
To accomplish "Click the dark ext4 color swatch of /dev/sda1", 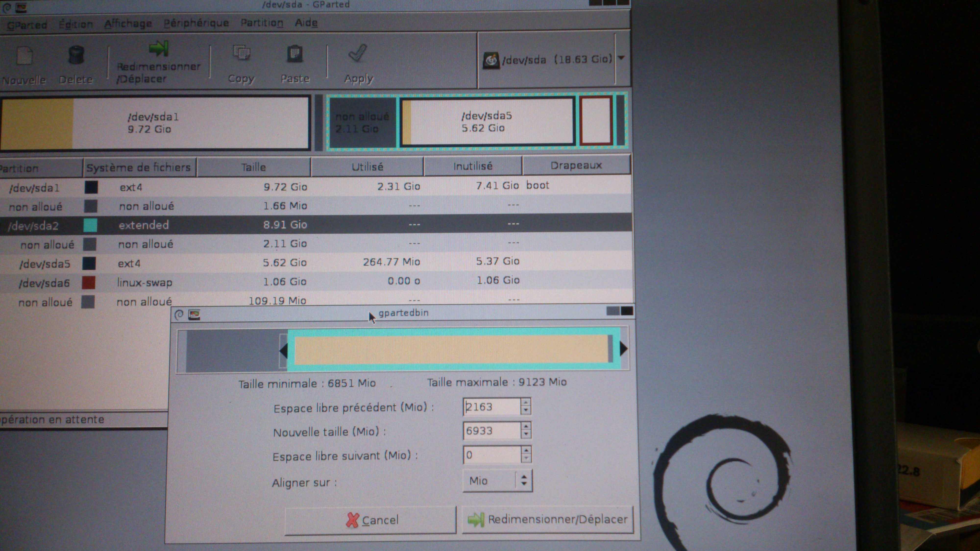I will 91,187.
